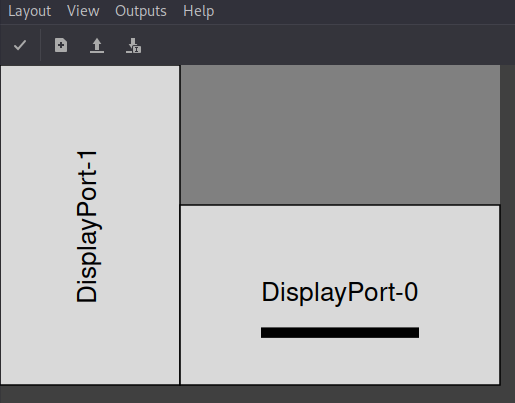Open the Layout menu

tap(29, 11)
